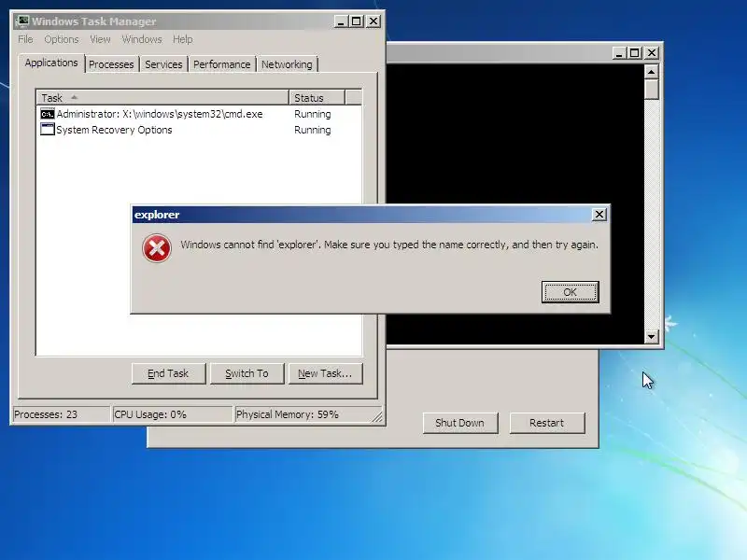Sort by the Status column header
Image resolution: width=747 pixels, height=560 pixels.
(317, 98)
